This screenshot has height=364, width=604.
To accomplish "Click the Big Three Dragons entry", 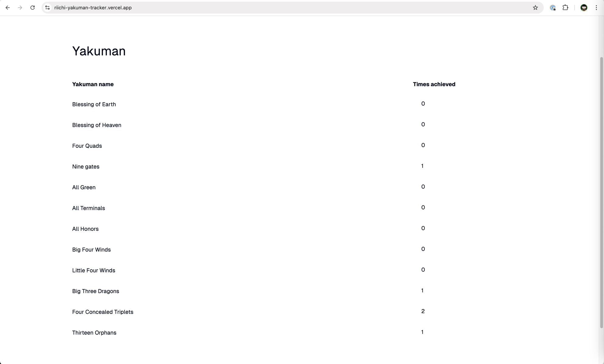I will (x=95, y=291).
